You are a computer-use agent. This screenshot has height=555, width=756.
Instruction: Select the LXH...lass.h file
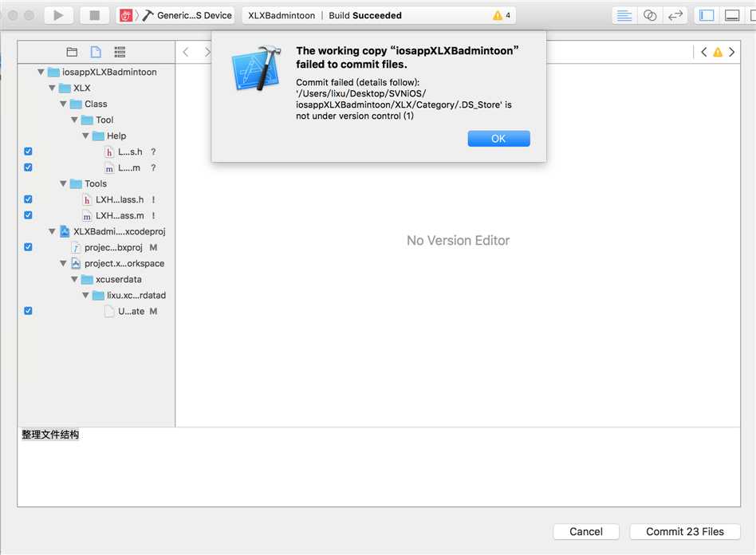[x=113, y=199]
